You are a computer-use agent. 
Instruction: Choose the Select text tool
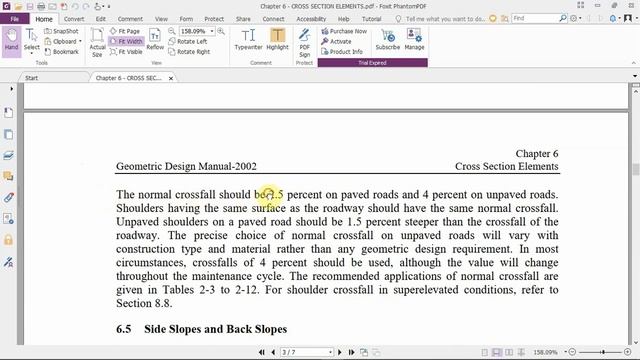pos(31,39)
